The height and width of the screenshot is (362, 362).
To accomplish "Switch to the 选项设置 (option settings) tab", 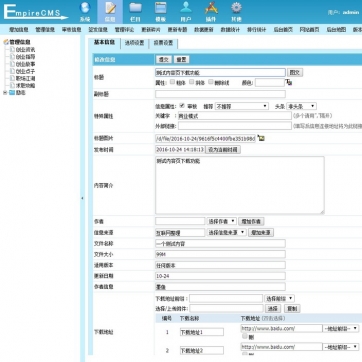I will pyautogui.click(x=135, y=43).
